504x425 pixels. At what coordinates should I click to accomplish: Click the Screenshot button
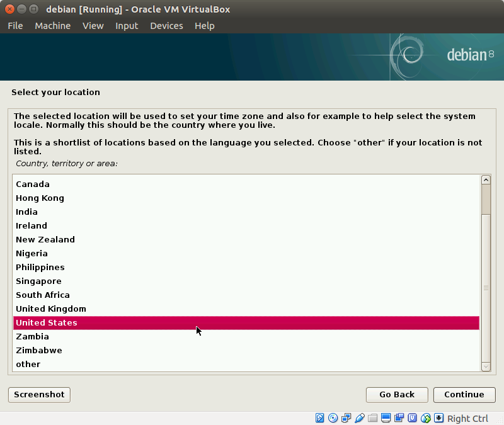pos(39,395)
